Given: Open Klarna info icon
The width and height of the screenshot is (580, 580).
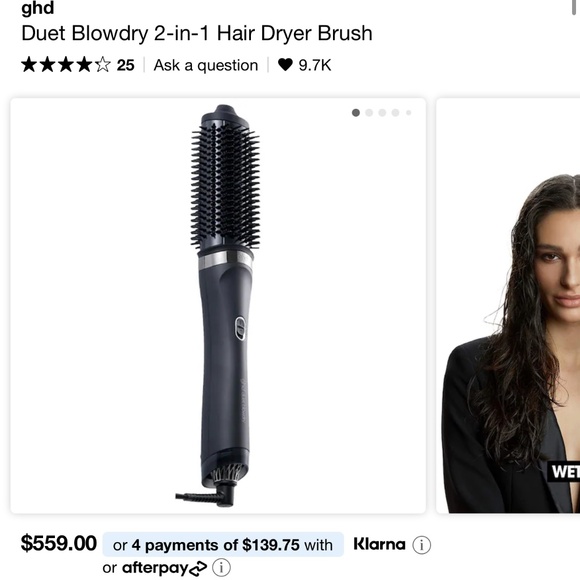Looking at the screenshot, I should point(422,545).
